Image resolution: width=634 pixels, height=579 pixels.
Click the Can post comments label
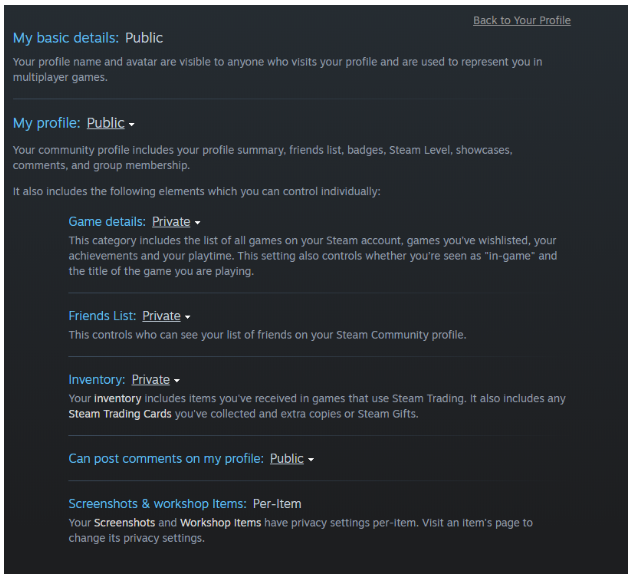(166, 459)
